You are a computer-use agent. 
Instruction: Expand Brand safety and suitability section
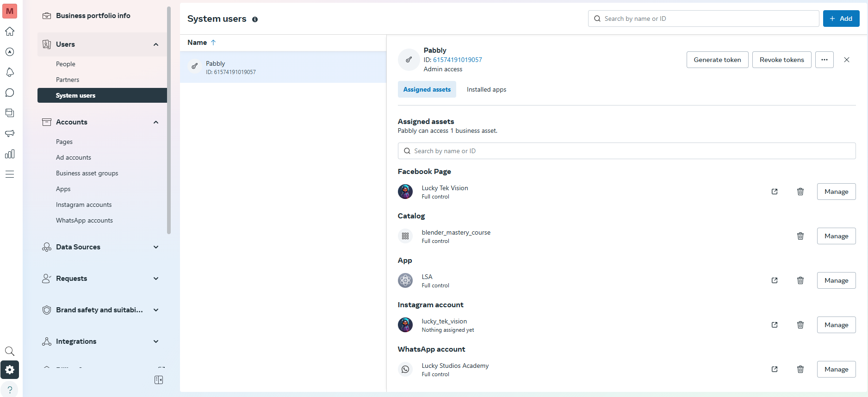pyautogui.click(x=156, y=310)
